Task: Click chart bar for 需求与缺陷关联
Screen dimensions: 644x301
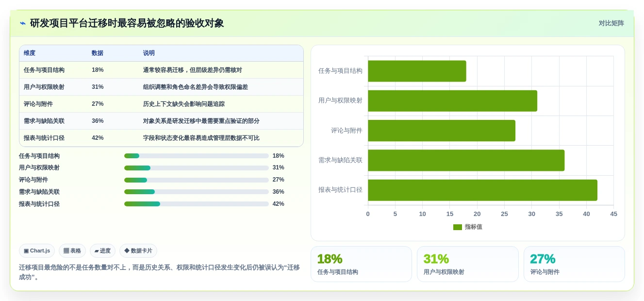Action: 466,160
